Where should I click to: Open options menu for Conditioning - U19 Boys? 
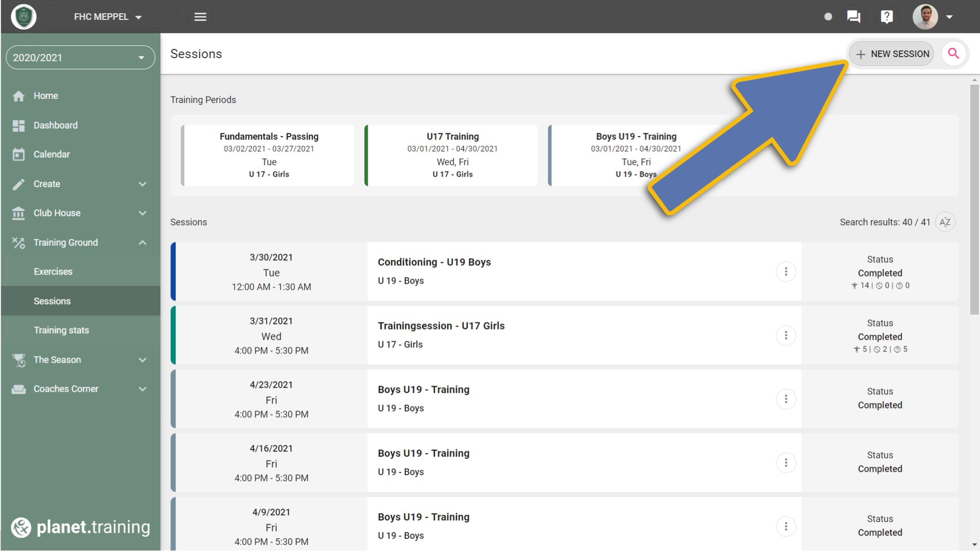coord(786,272)
